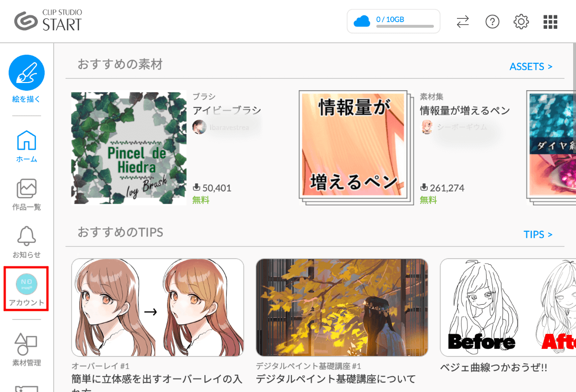
Task: Open the apps grid menu icon
Action: pyautogui.click(x=550, y=22)
